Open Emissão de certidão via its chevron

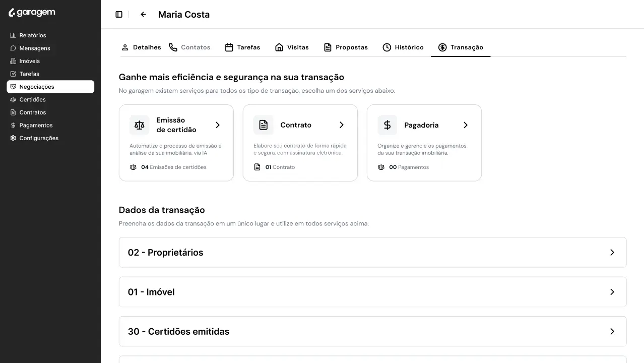pyautogui.click(x=218, y=125)
